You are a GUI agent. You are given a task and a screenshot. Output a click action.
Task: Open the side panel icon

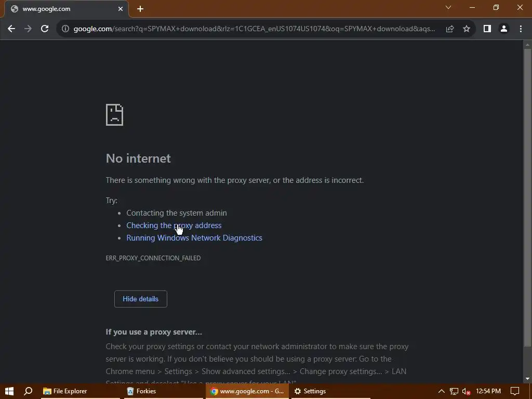click(487, 29)
